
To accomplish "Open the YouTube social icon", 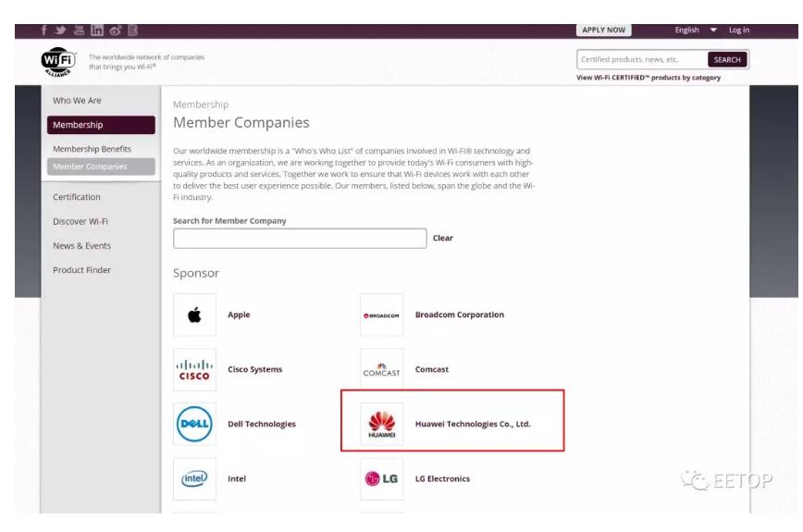I will coord(79,31).
